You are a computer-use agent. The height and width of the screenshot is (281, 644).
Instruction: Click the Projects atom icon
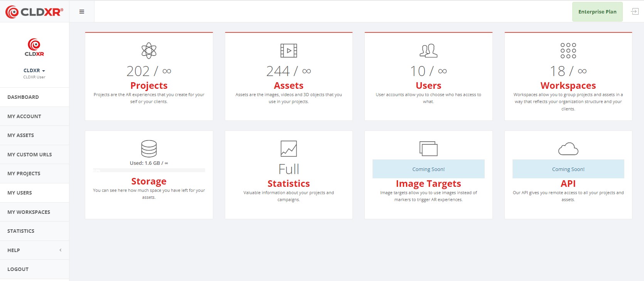click(149, 51)
